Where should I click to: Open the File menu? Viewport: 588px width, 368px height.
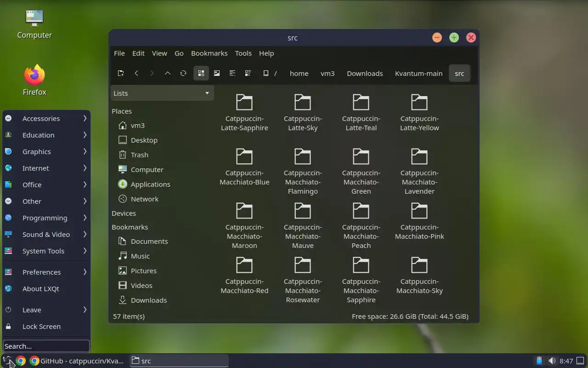[119, 53]
